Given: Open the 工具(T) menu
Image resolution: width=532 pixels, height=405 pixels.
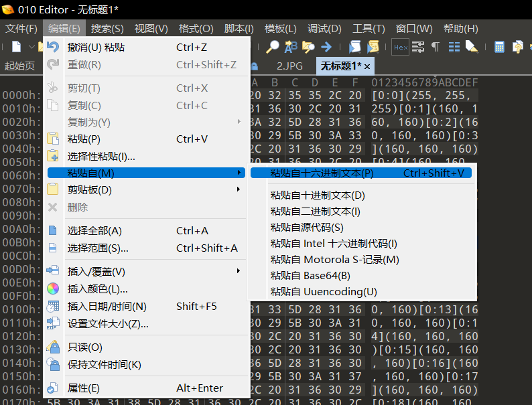Looking at the screenshot, I should [x=369, y=29].
